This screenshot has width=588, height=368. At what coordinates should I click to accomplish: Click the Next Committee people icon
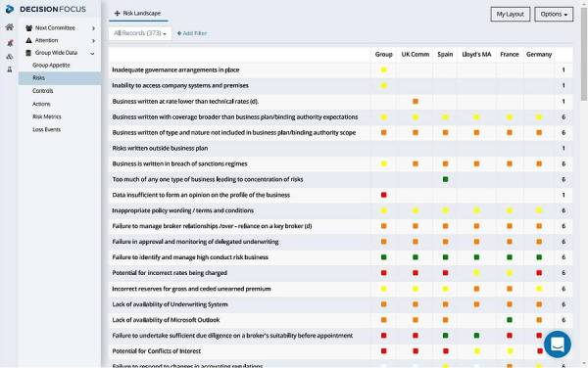[28, 28]
